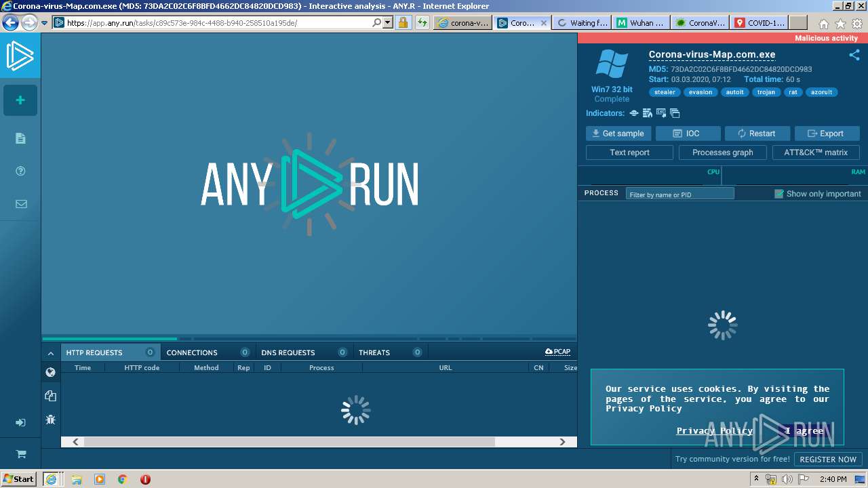Switch to HTTP REQUESTS tab
Viewport: 868px width, 488px height.
tap(111, 352)
